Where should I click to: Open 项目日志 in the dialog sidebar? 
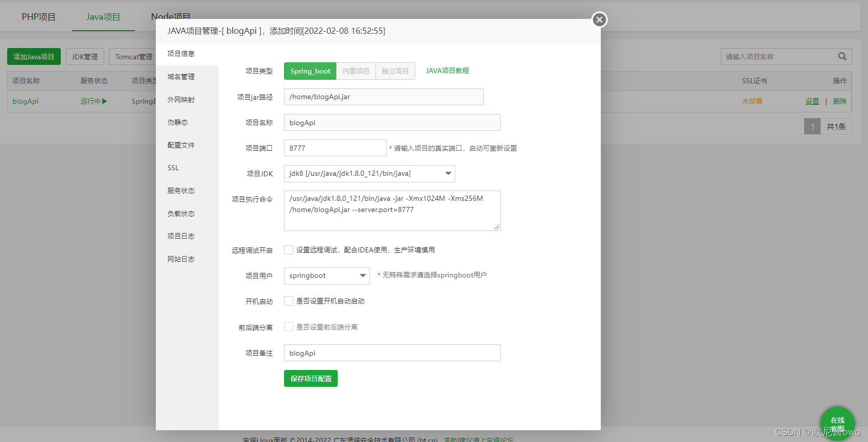[187, 236]
